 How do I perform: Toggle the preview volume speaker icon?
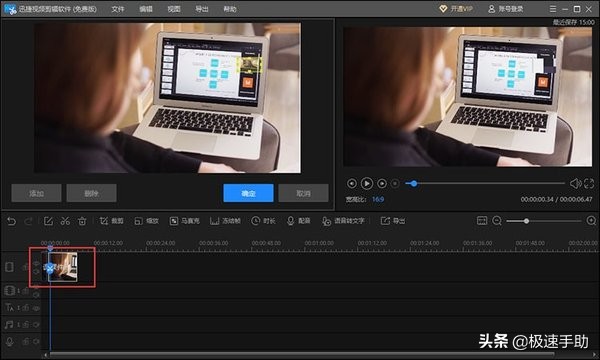[x=575, y=184]
